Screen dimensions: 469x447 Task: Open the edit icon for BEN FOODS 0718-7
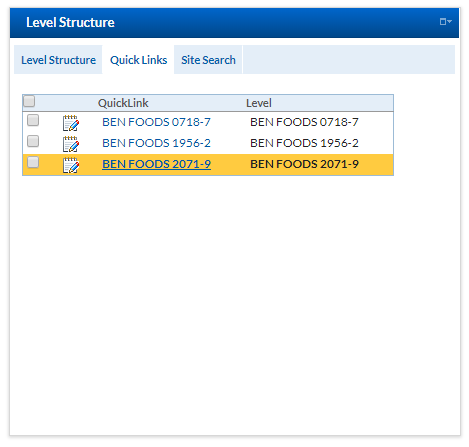[x=71, y=123]
